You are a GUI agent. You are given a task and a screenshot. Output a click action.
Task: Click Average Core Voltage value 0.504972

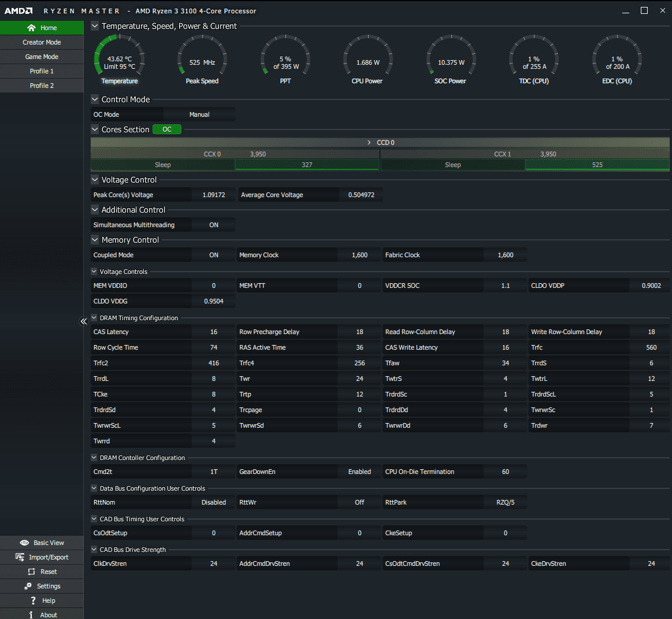tap(361, 195)
